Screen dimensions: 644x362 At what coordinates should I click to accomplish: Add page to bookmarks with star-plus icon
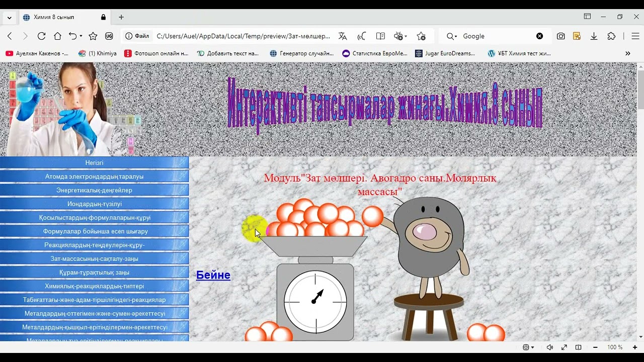coord(421,36)
